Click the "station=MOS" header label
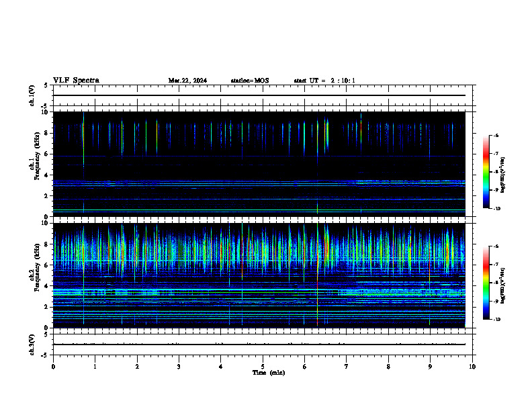The image size is (532, 411). click(x=250, y=81)
